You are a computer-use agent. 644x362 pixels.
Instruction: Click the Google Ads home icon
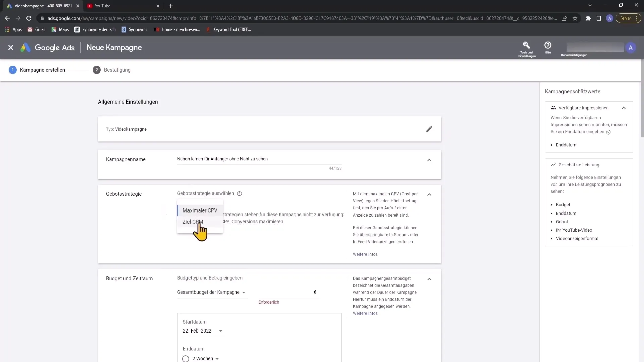click(25, 47)
